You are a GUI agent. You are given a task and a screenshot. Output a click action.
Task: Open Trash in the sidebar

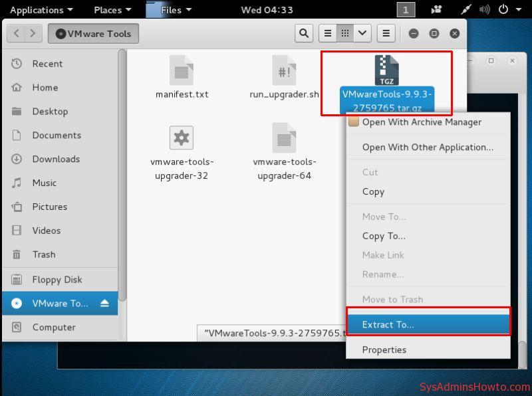pyautogui.click(x=60, y=254)
